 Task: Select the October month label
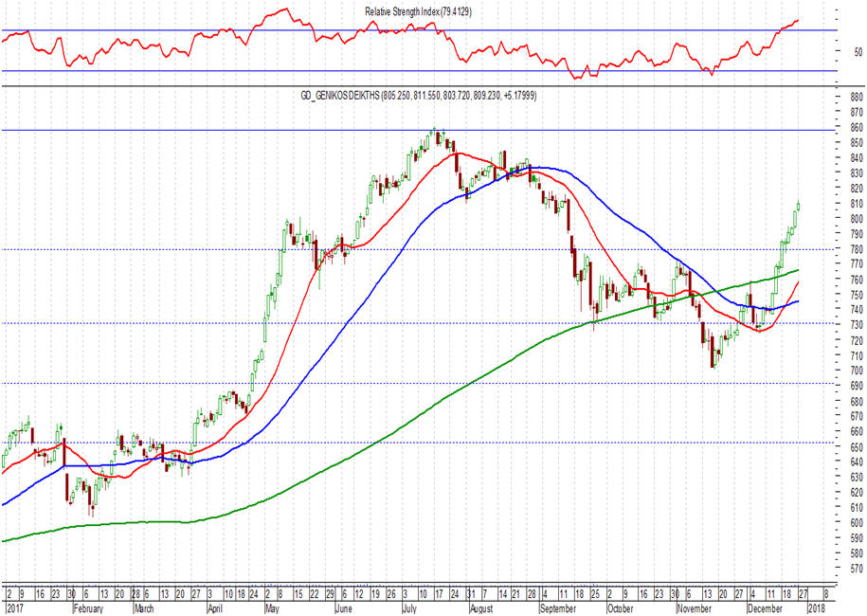tap(620, 608)
